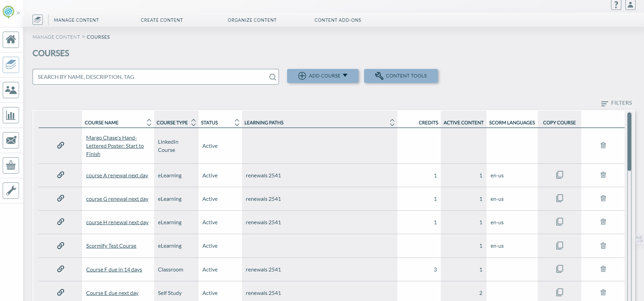The width and height of the screenshot is (644, 301).
Task: Open the Home sidebar icon
Action: (11, 40)
